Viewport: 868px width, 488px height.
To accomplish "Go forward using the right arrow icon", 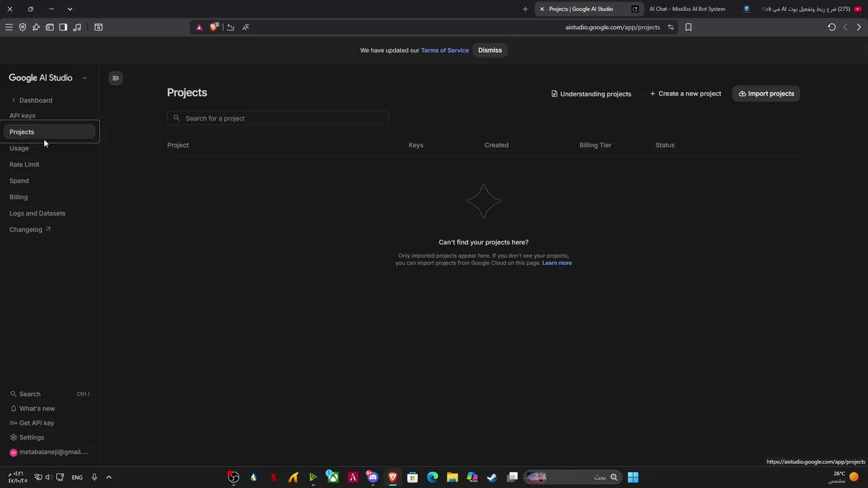I will tap(859, 27).
